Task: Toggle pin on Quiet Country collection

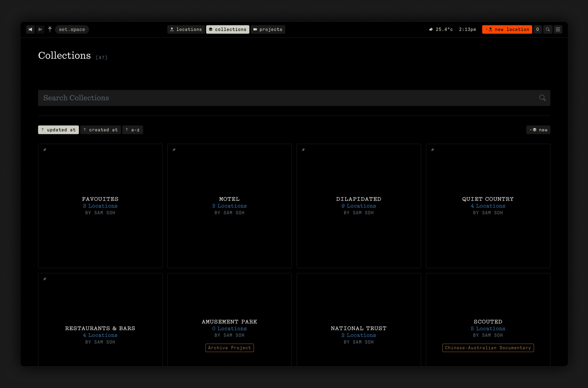Action: click(x=432, y=150)
